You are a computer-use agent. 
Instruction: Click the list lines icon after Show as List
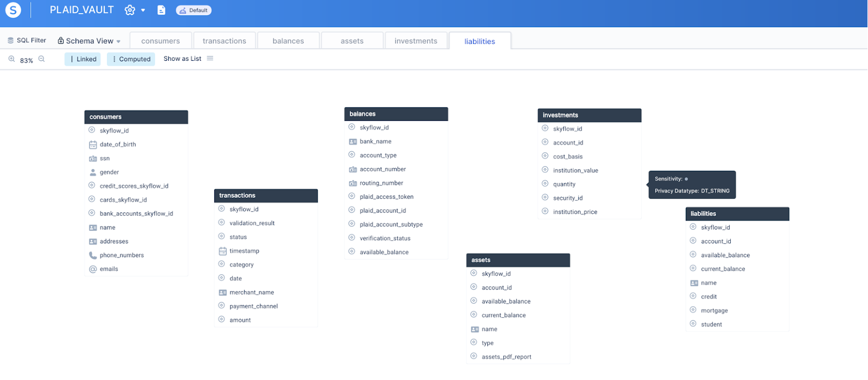pyautogui.click(x=210, y=59)
